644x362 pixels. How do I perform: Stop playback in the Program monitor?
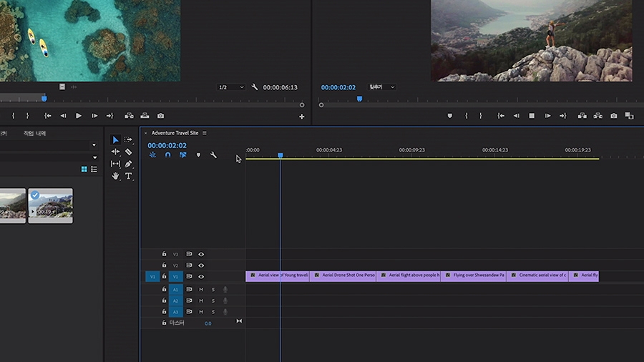coord(532,116)
